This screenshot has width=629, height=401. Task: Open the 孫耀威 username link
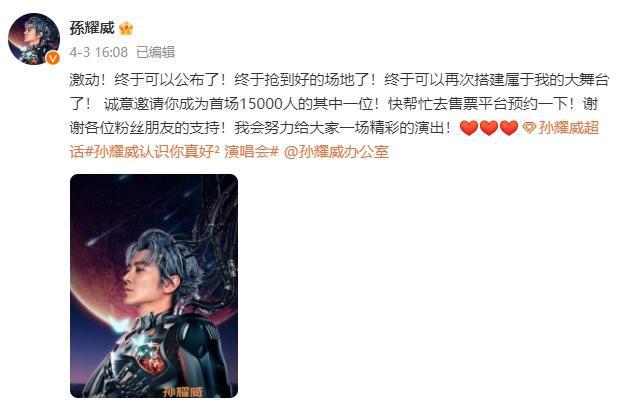[92, 28]
